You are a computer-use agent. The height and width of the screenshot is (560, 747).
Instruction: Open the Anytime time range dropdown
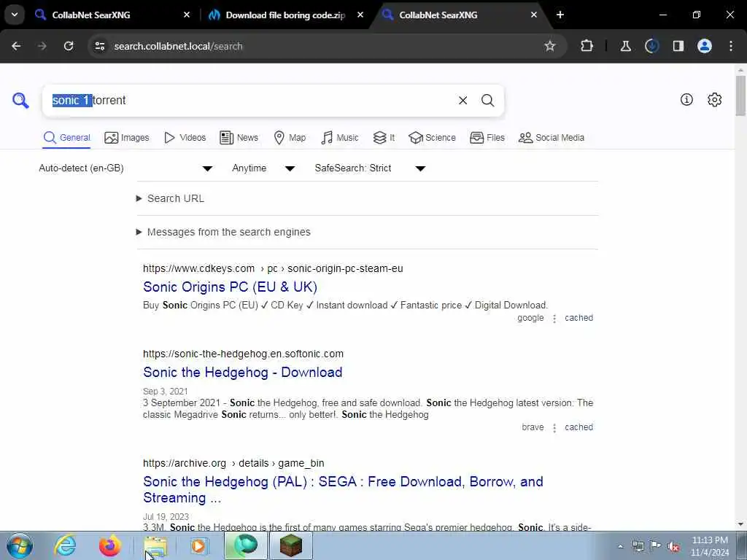coord(263,168)
